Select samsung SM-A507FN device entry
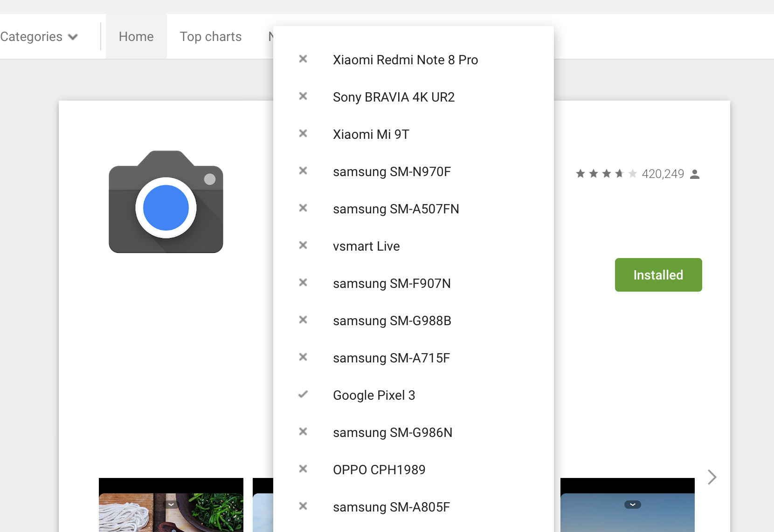 414,209
